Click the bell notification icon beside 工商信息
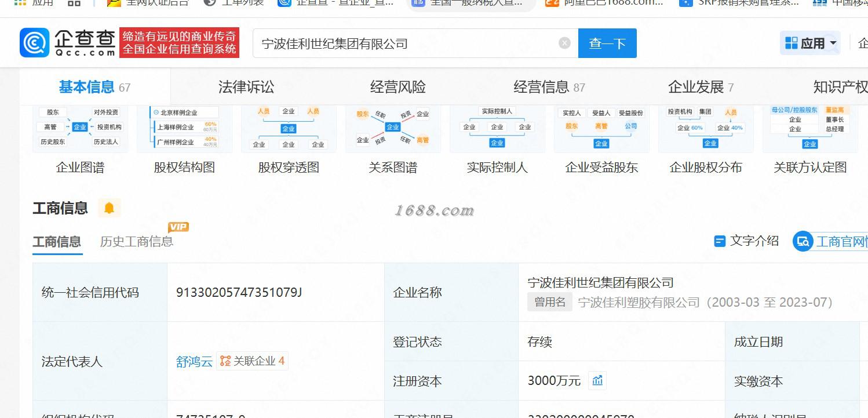Viewport: 868px width, 418px height. [x=109, y=208]
